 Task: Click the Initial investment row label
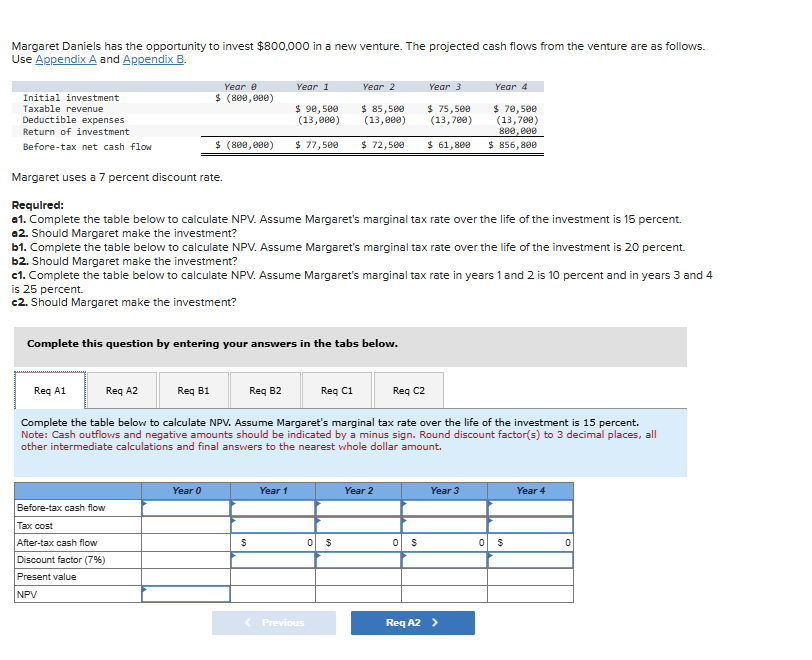(x=71, y=98)
